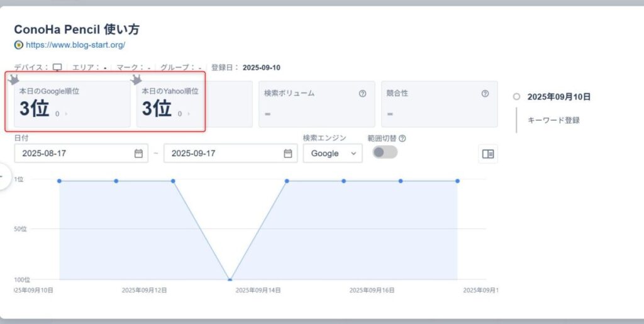
Task: Click the site favicon beside the URL
Action: tap(18, 45)
